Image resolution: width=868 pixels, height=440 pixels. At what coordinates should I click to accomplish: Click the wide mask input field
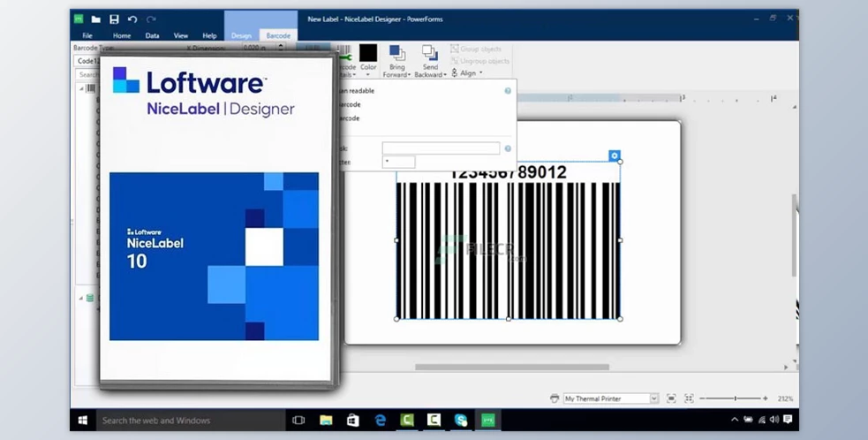click(x=442, y=148)
